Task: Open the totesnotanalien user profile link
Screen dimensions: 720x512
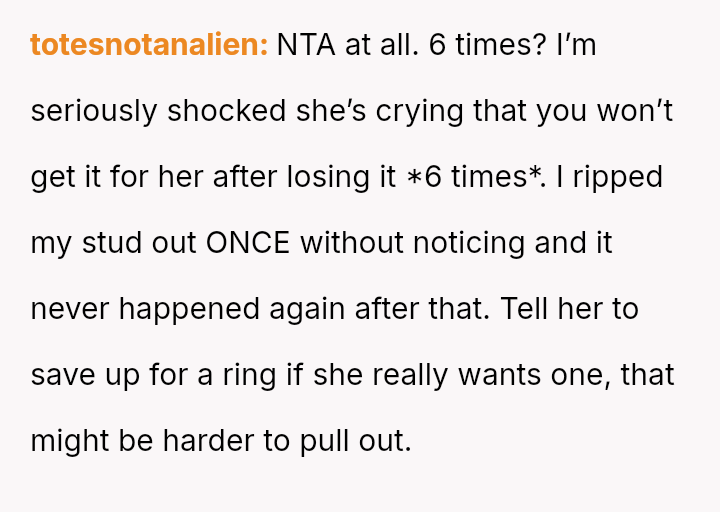Action: pyautogui.click(x=149, y=45)
